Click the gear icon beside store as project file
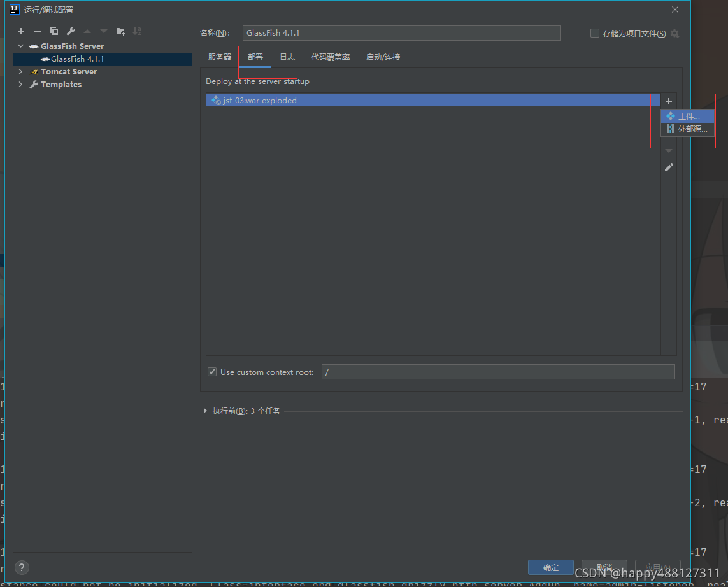728x587 pixels. [x=675, y=33]
